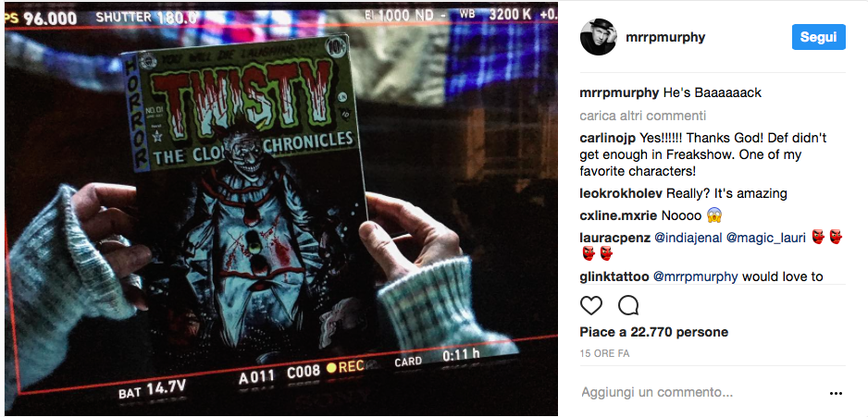Image resolution: width=868 pixels, height=417 pixels.
Task: Click the 15 ORE FA timestamp
Action: point(604,353)
